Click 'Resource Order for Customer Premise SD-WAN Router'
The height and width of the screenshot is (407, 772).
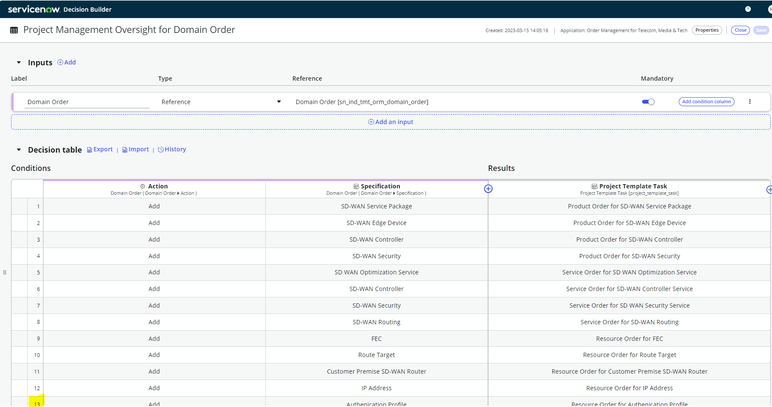point(629,372)
